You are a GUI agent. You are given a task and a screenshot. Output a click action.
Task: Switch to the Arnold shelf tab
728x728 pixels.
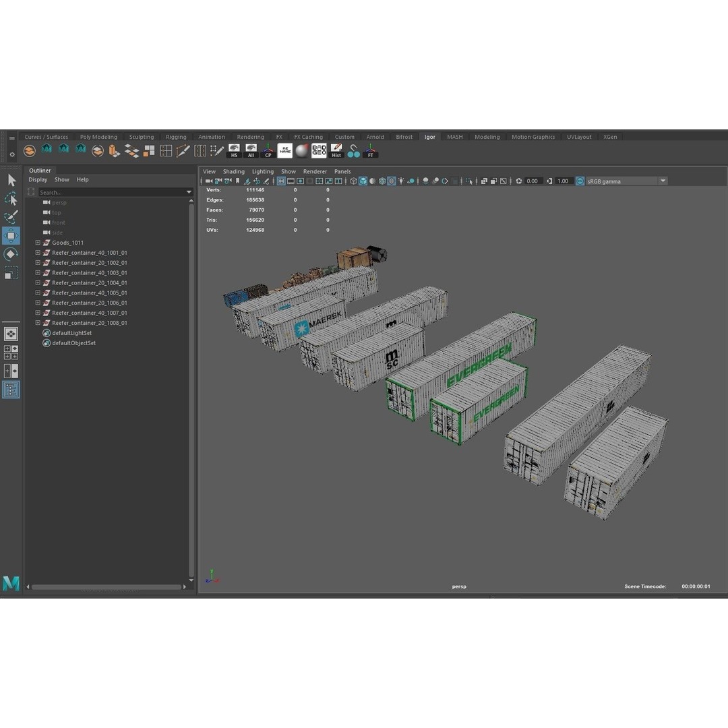[x=375, y=136]
